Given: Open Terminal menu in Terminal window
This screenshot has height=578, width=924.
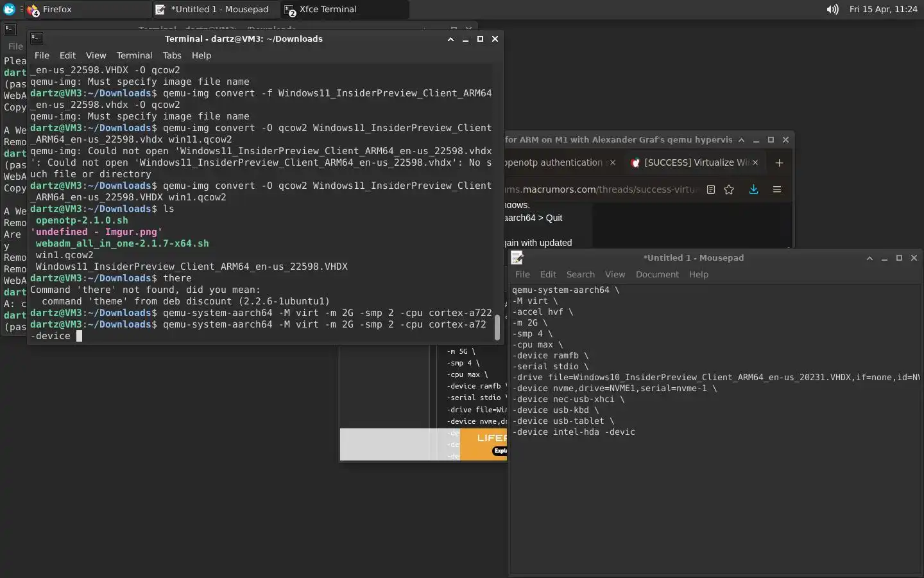Looking at the screenshot, I should point(134,55).
